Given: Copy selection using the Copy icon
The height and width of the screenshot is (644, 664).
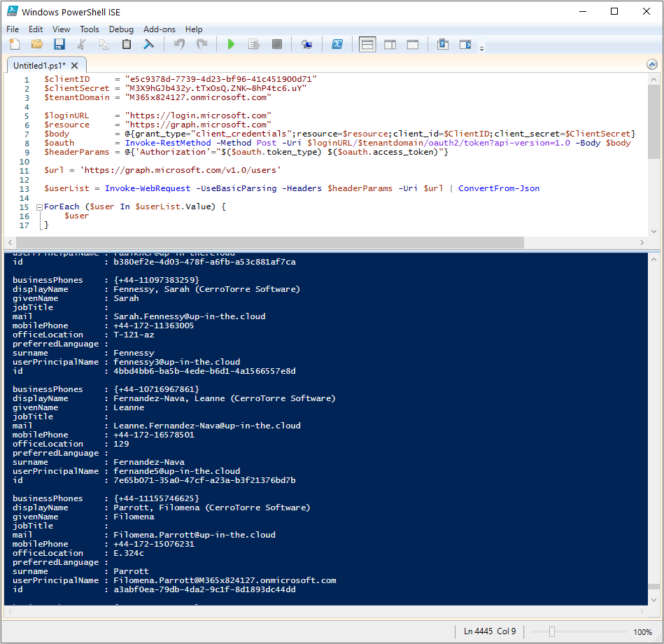Looking at the screenshot, I should click(104, 43).
